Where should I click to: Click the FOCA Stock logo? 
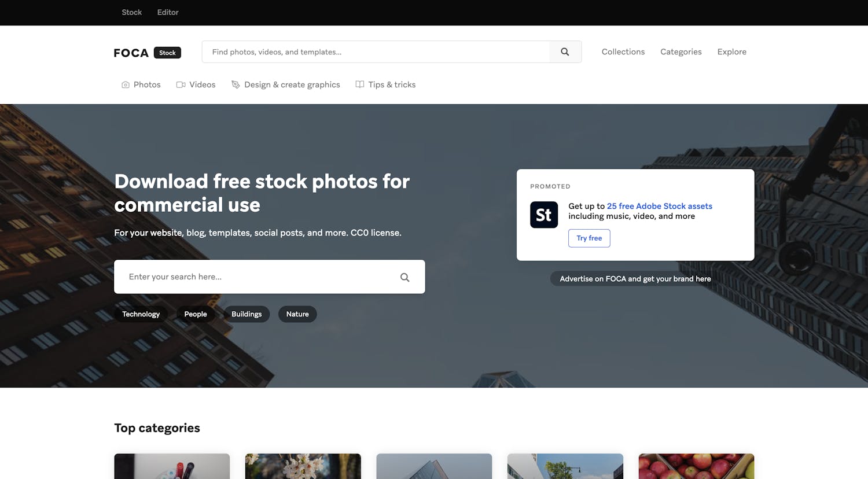[147, 53]
